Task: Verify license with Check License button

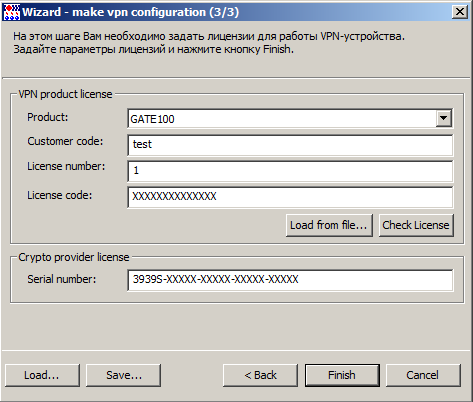Action: [416, 225]
